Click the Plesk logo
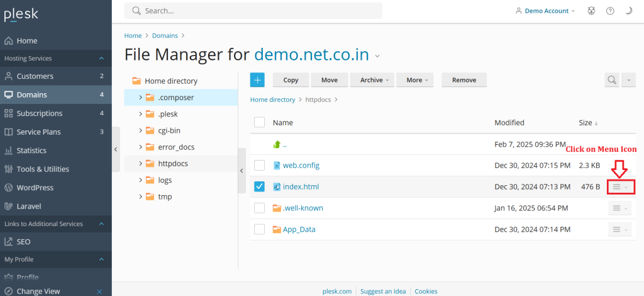The width and height of the screenshot is (644, 296). click(21, 15)
